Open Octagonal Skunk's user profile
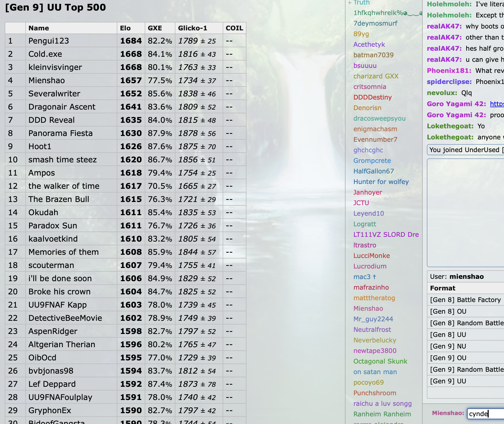 click(380, 361)
